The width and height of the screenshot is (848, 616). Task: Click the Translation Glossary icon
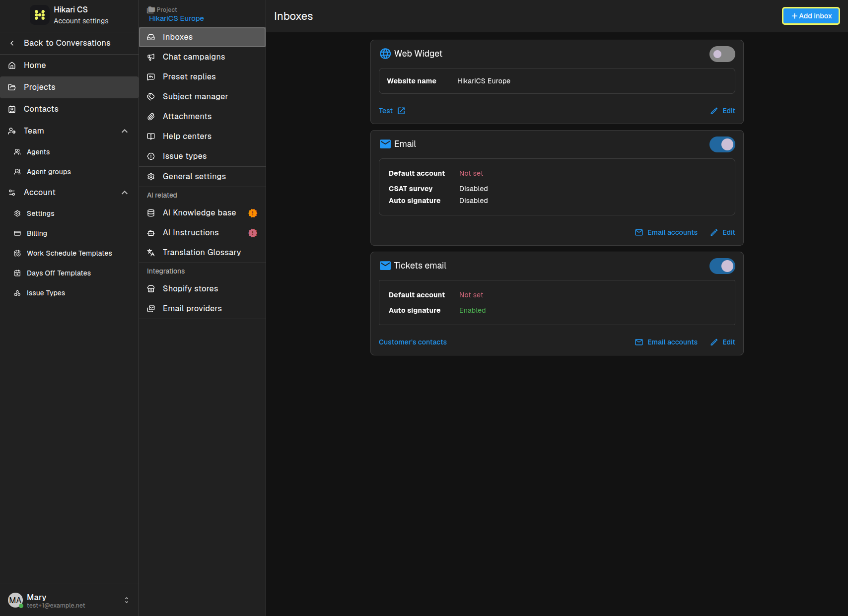pyautogui.click(x=151, y=253)
